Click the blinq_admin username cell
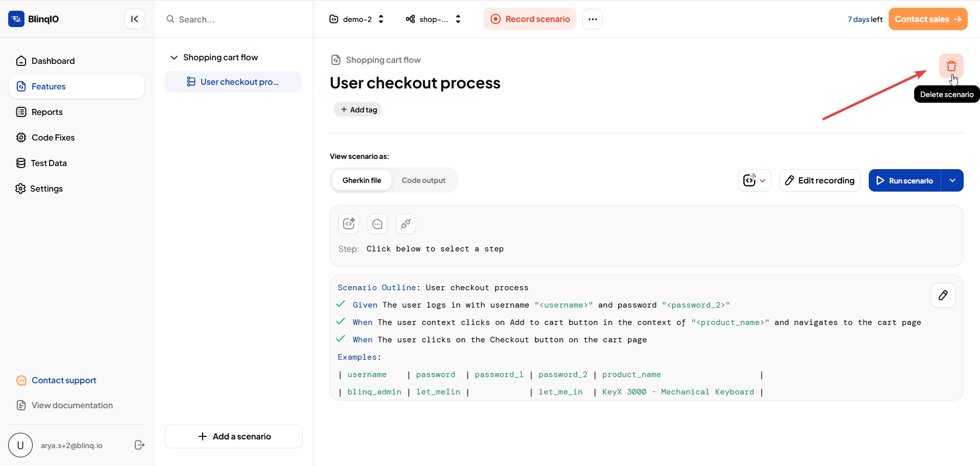980x466 pixels. 374,392
